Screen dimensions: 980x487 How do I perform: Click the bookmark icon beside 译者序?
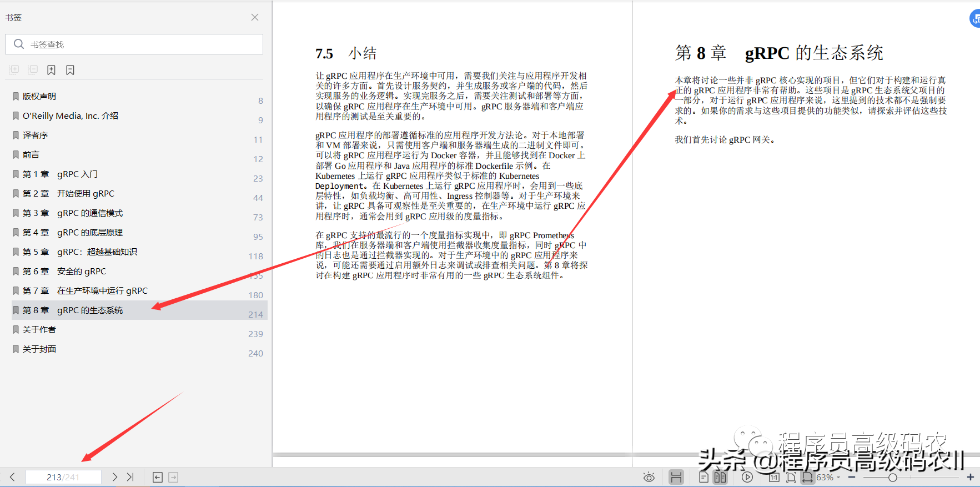pos(16,135)
